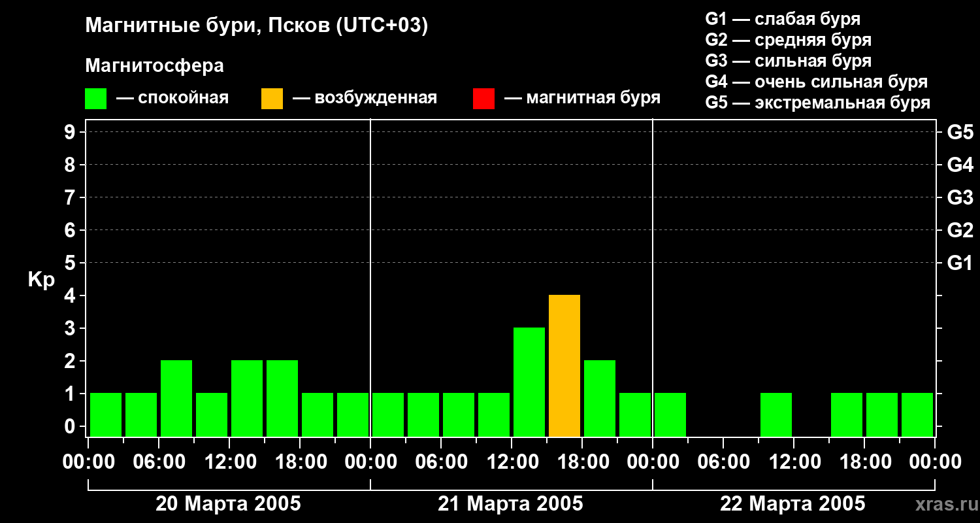Select the 12:00–15:00 Kp 2 bar on 20 March

tap(247, 399)
